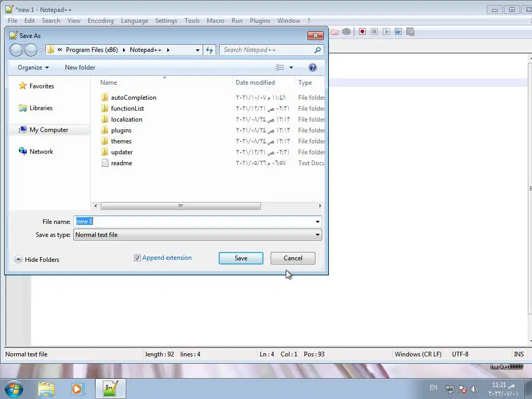Sort by the Name column header

click(x=109, y=83)
